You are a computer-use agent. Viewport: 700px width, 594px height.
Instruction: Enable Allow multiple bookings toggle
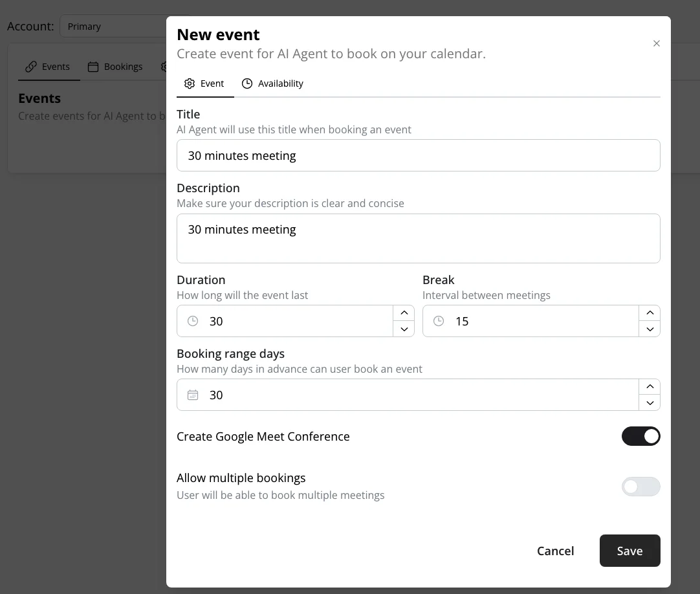click(640, 487)
